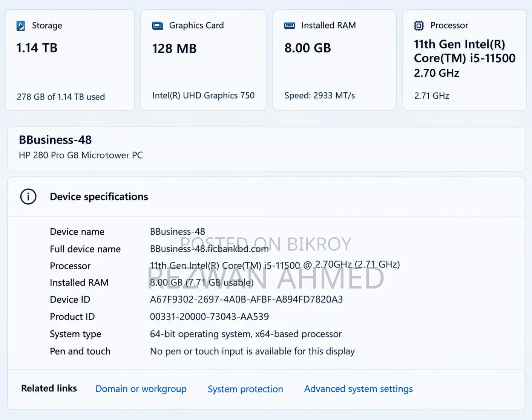
Task: Click "64-bit operating system, x64-based processor" value
Action: coord(246,334)
